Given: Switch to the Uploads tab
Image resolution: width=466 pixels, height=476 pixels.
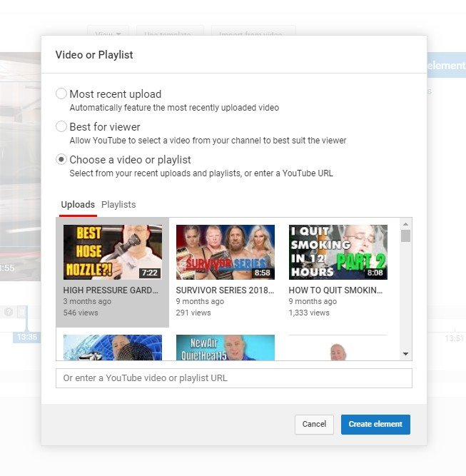Looking at the screenshot, I should click(78, 205).
